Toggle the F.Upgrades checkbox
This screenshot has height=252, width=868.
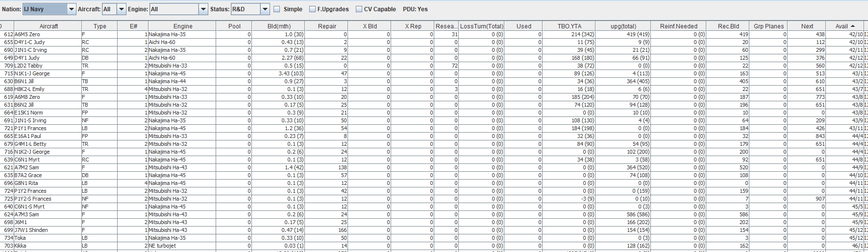tap(313, 9)
